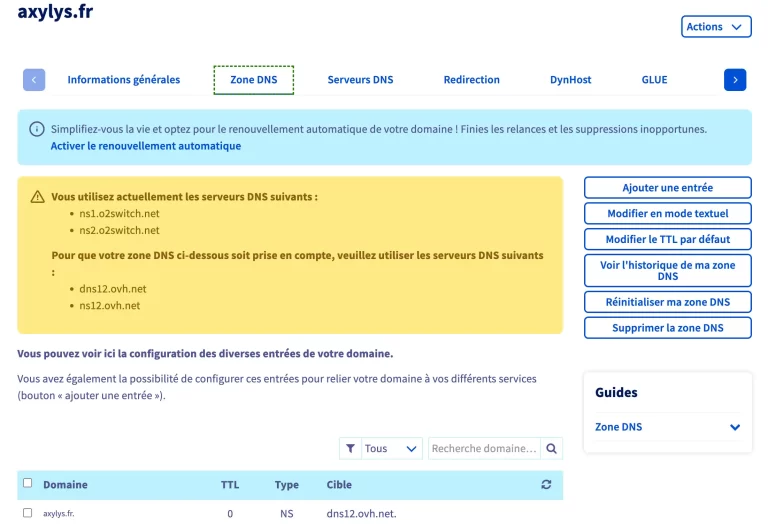Expand the Zone DNS guide section
Viewport: 768px width, 525px height.
tap(667, 427)
